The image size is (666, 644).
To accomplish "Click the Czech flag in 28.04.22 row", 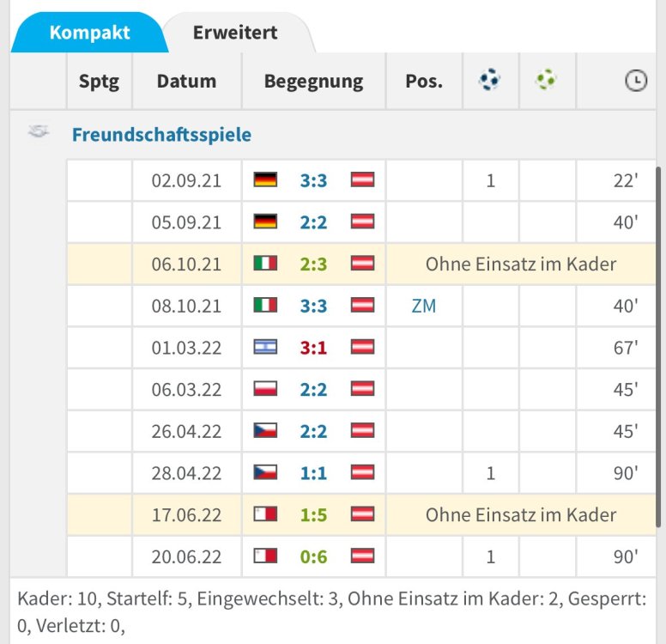I will (x=266, y=473).
